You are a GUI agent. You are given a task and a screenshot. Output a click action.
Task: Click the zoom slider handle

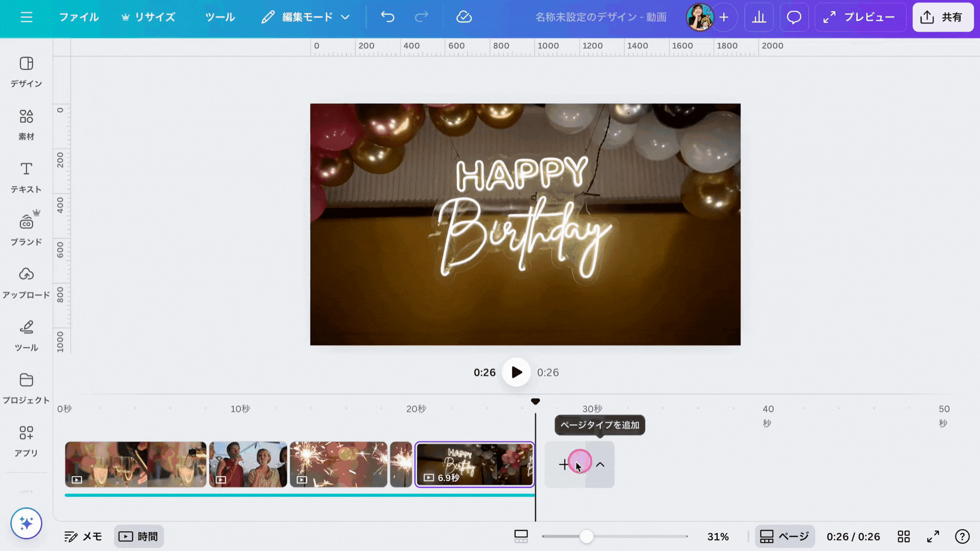pyautogui.click(x=586, y=536)
